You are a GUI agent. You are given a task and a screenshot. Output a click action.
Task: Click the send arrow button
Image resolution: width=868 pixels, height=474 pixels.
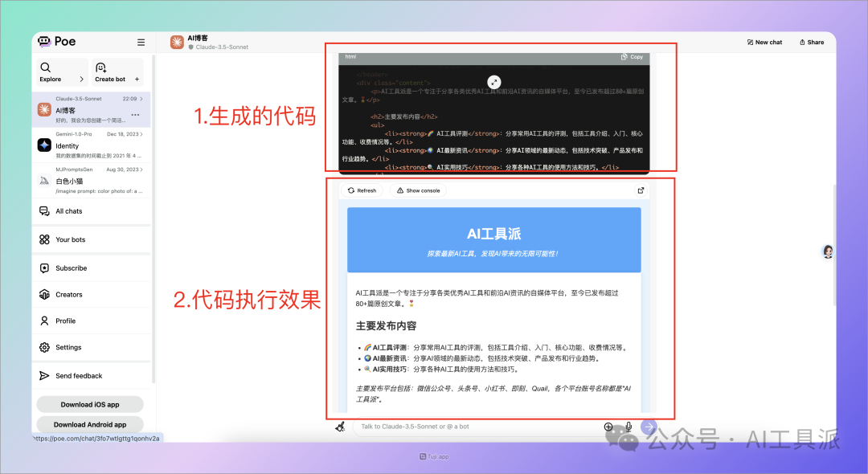pyautogui.click(x=649, y=427)
